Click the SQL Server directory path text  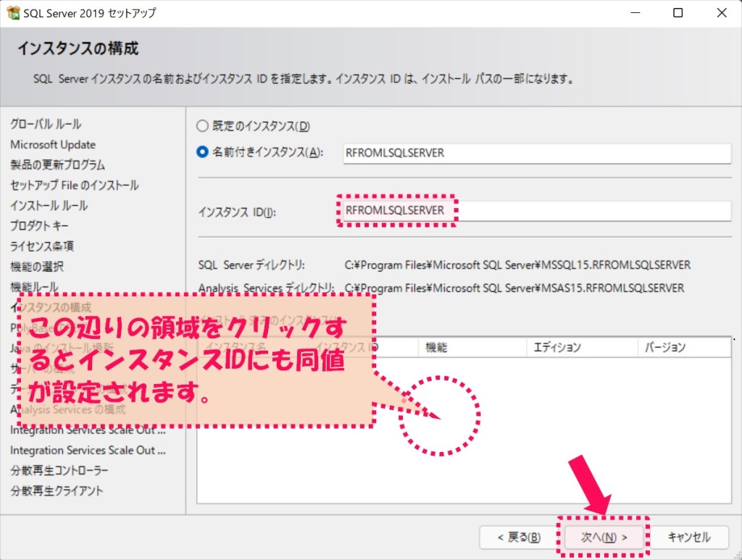click(x=517, y=265)
